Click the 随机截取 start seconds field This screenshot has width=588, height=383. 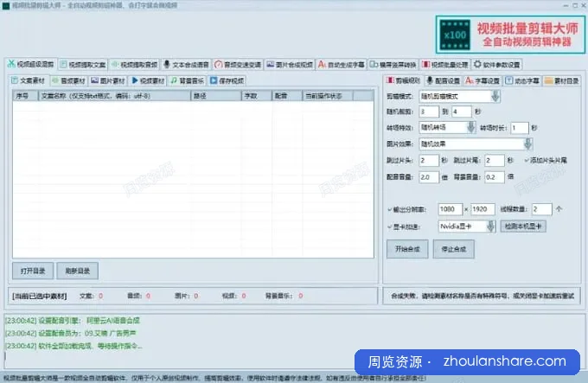pos(429,112)
